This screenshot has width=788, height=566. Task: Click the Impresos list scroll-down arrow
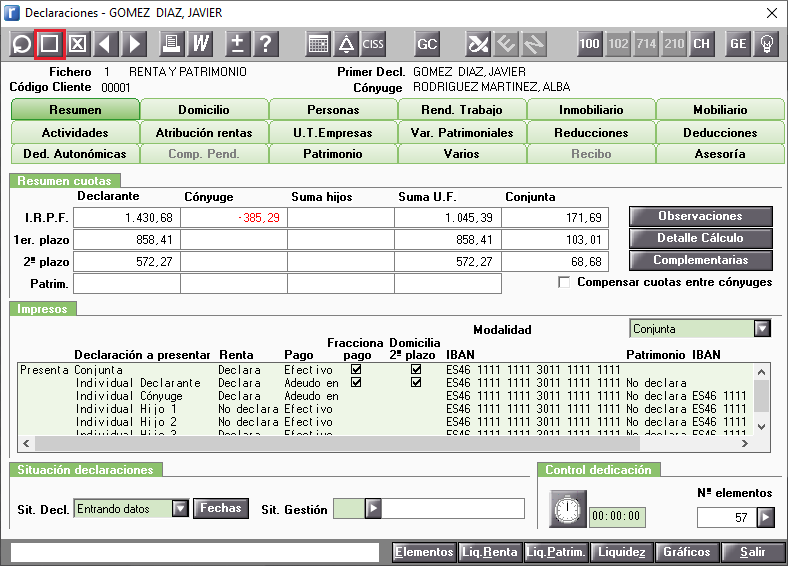coord(761,427)
